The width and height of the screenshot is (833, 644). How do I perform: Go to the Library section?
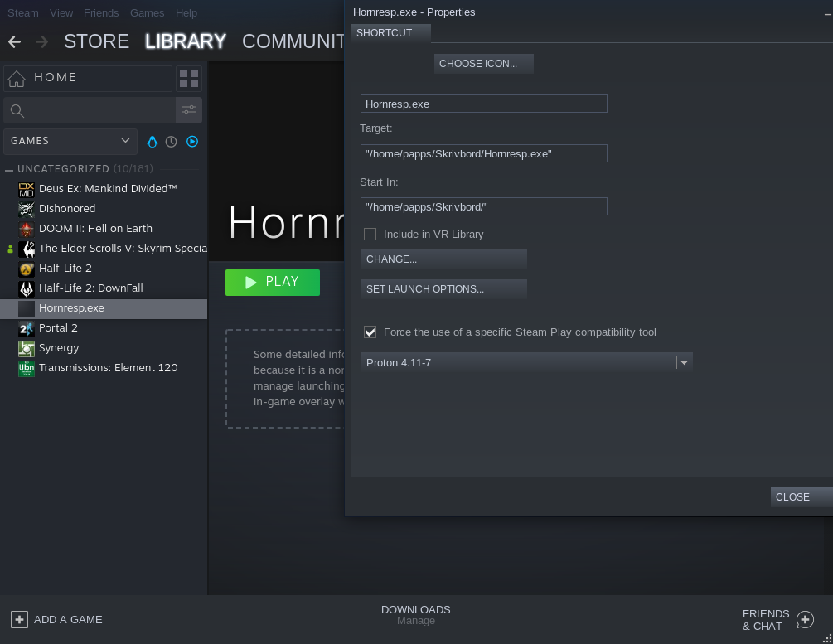click(x=186, y=41)
